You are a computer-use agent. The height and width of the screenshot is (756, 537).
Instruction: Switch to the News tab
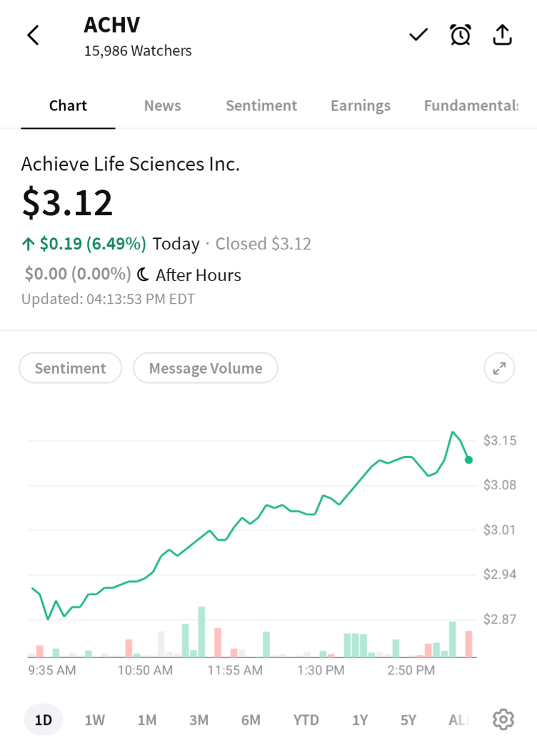tap(162, 106)
